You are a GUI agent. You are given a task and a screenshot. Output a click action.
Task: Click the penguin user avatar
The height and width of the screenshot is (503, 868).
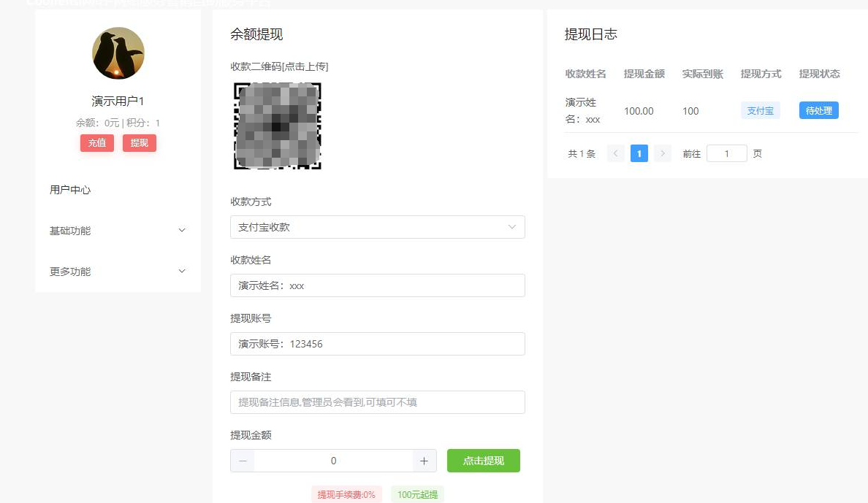click(118, 53)
